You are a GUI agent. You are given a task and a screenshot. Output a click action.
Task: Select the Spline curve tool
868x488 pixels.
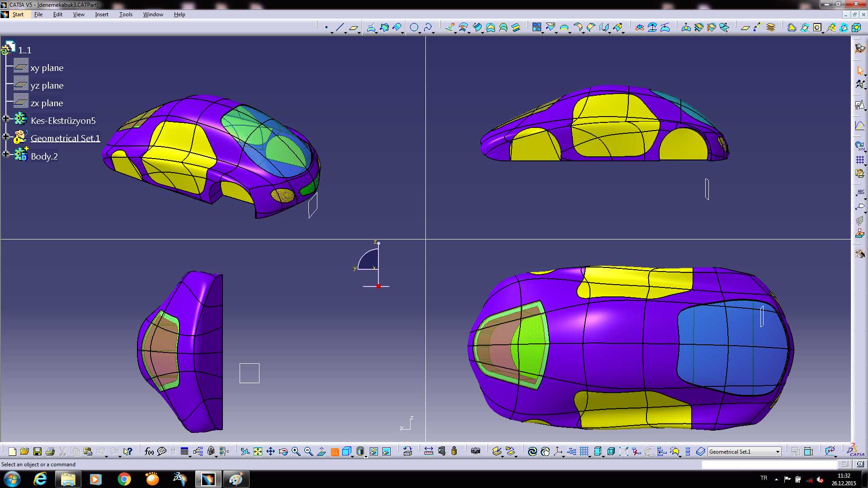pyautogui.click(x=428, y=28)
